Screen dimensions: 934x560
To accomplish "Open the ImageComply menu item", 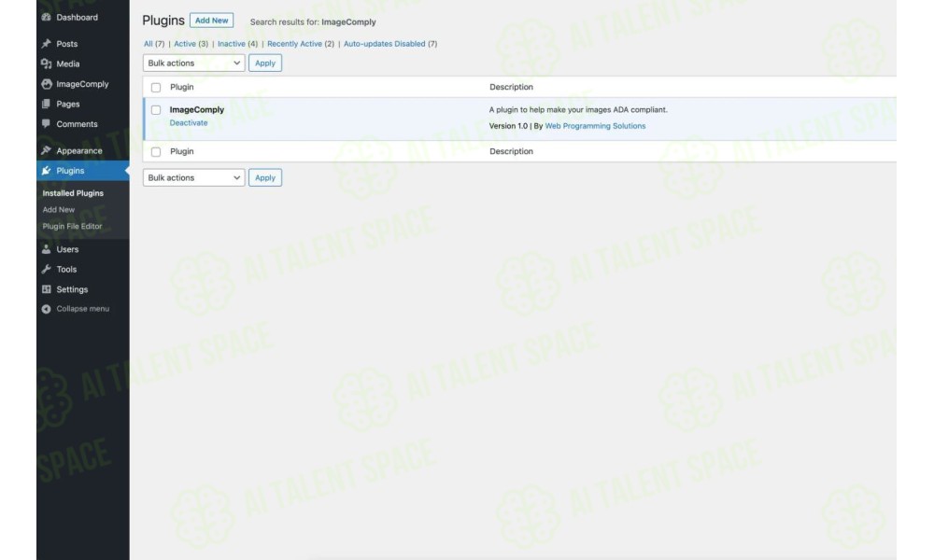I will [83, 84].
